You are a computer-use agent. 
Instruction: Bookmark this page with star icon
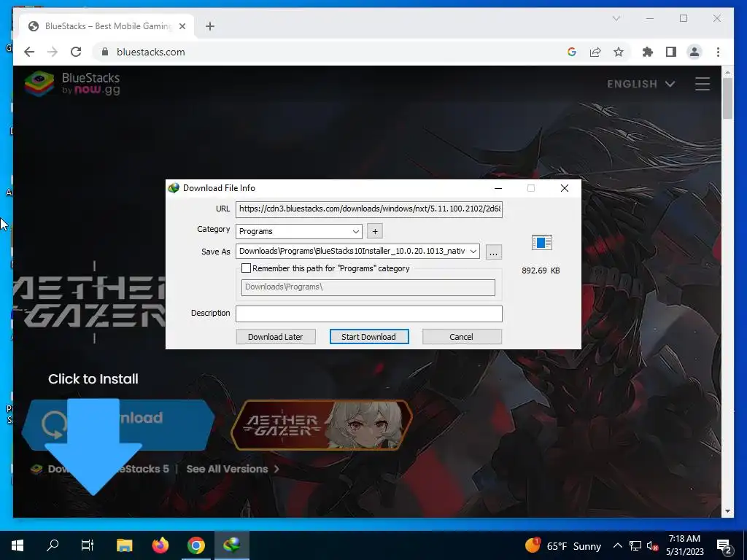(619, 52)
